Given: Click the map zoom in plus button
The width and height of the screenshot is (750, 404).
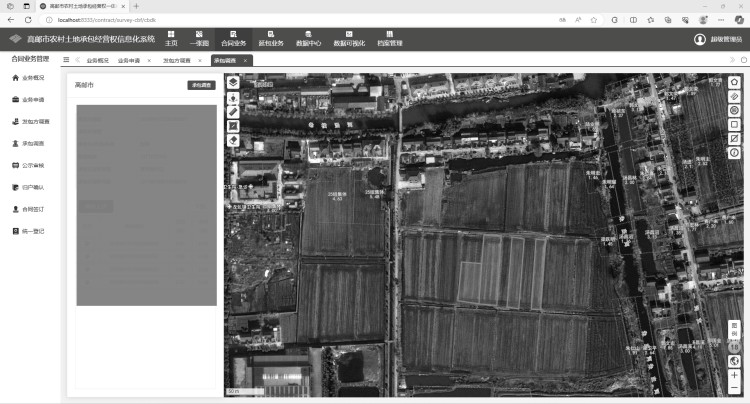Looking at the screenshot, I should 734,375.
